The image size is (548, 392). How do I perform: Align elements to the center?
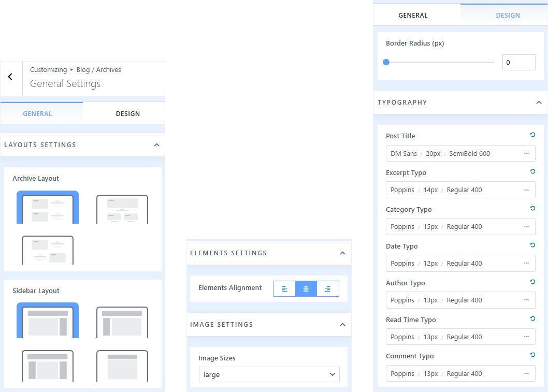(306, 289)
